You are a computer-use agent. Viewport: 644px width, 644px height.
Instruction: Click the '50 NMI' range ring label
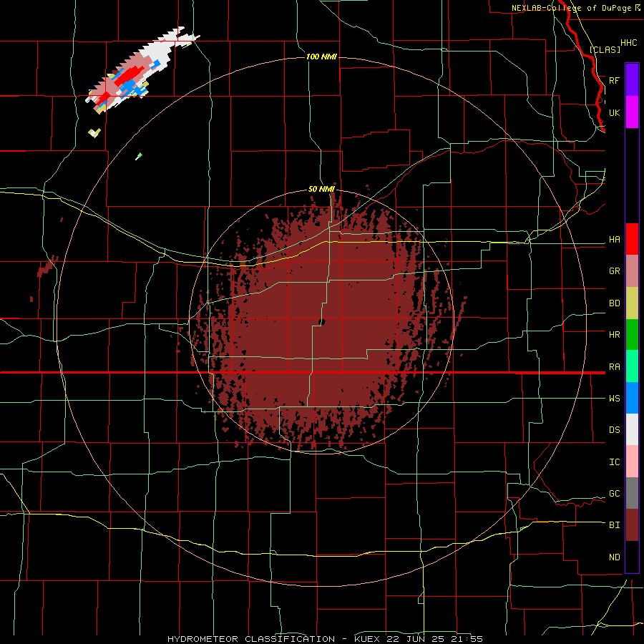coord(321,190)
